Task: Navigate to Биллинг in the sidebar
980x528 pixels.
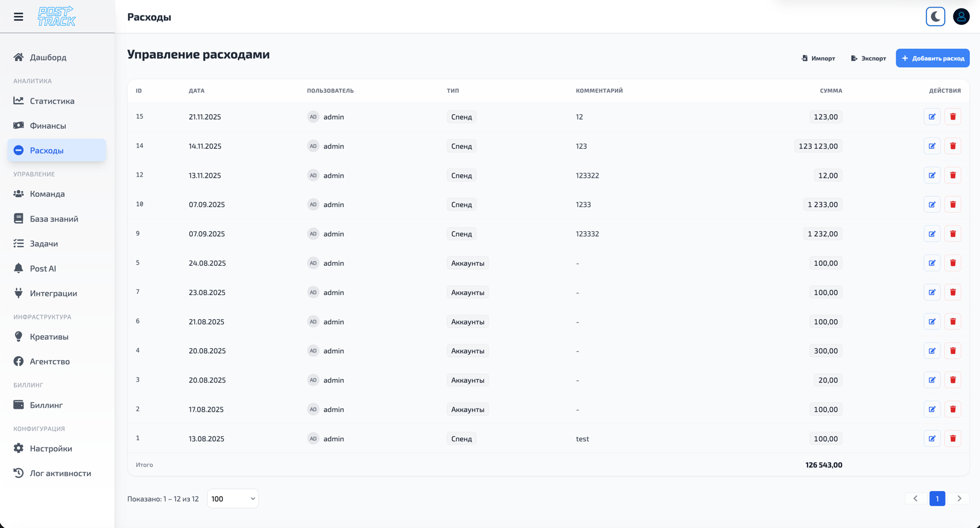Action: click(46, 405)
